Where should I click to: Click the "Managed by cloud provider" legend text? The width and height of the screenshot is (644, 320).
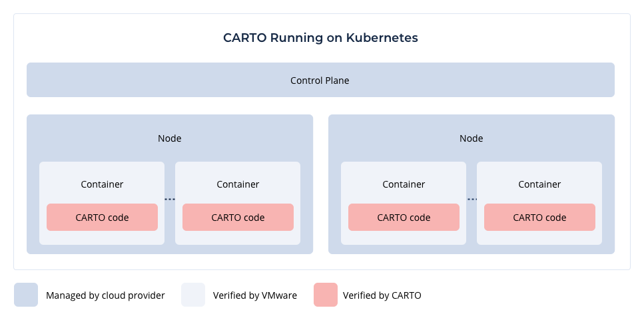coord(105,295)
